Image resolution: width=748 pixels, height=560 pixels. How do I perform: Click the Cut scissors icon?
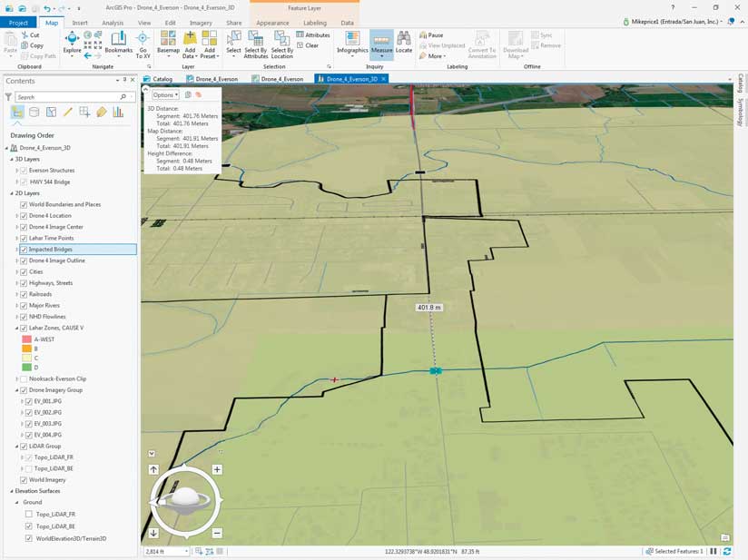point(25,34)
